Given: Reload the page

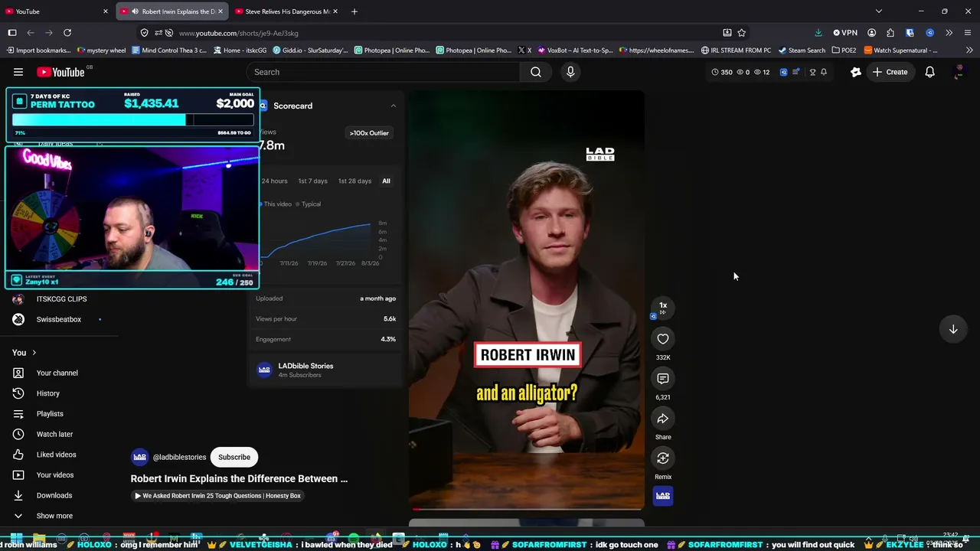Looking at the screenshot, I should [x=67, y=33].
